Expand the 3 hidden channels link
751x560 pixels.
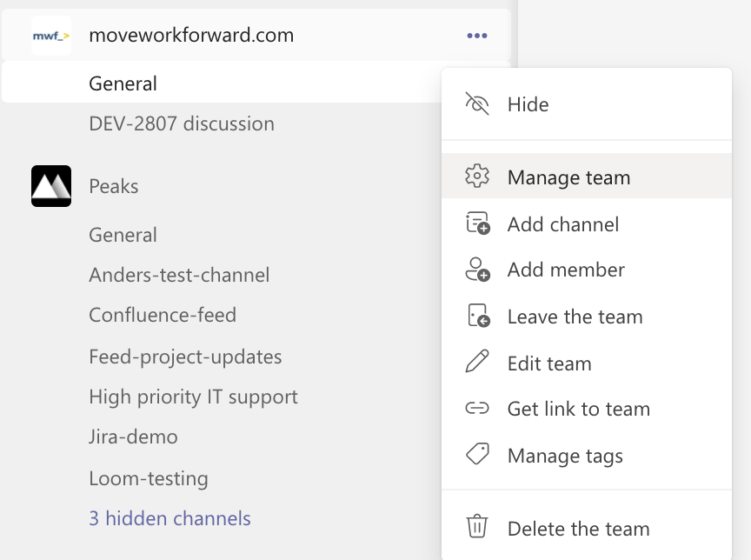click(x=169, y=518)
